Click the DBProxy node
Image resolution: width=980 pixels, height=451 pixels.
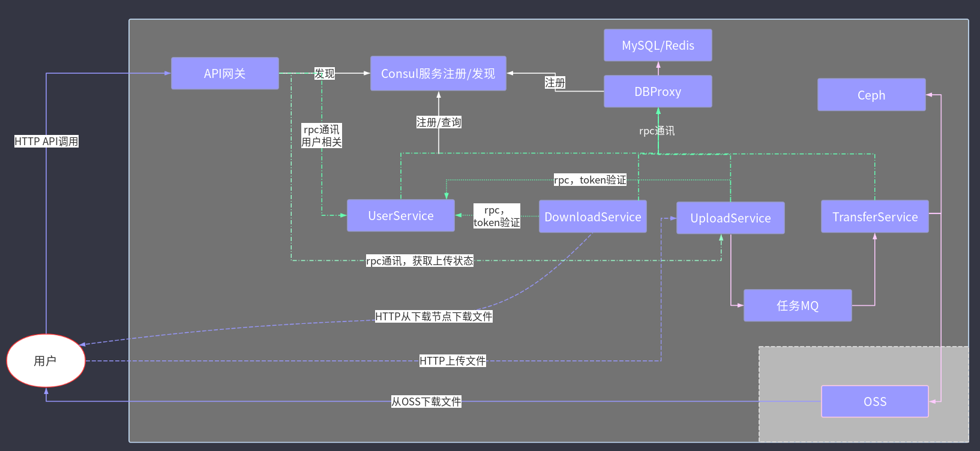click(x=658, y=92)
